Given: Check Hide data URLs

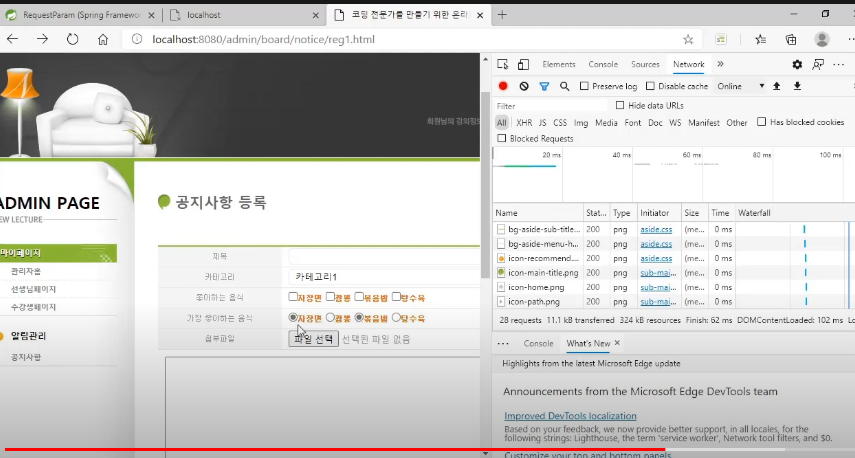Looking at the screenshot, I should point(620,105).
